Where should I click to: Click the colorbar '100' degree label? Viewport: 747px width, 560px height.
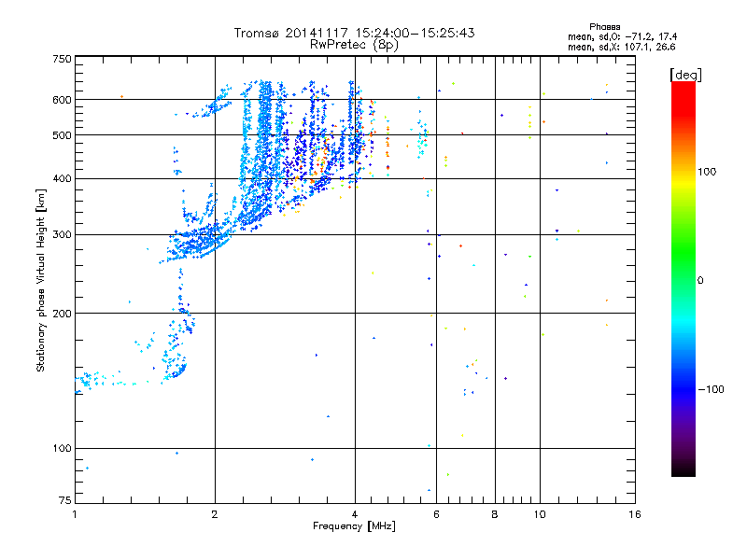707,172
